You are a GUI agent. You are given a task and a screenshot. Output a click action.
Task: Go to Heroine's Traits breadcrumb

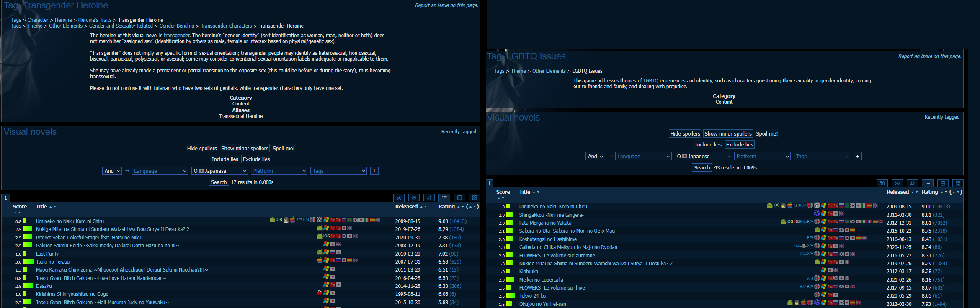click(x=95, y=20)
